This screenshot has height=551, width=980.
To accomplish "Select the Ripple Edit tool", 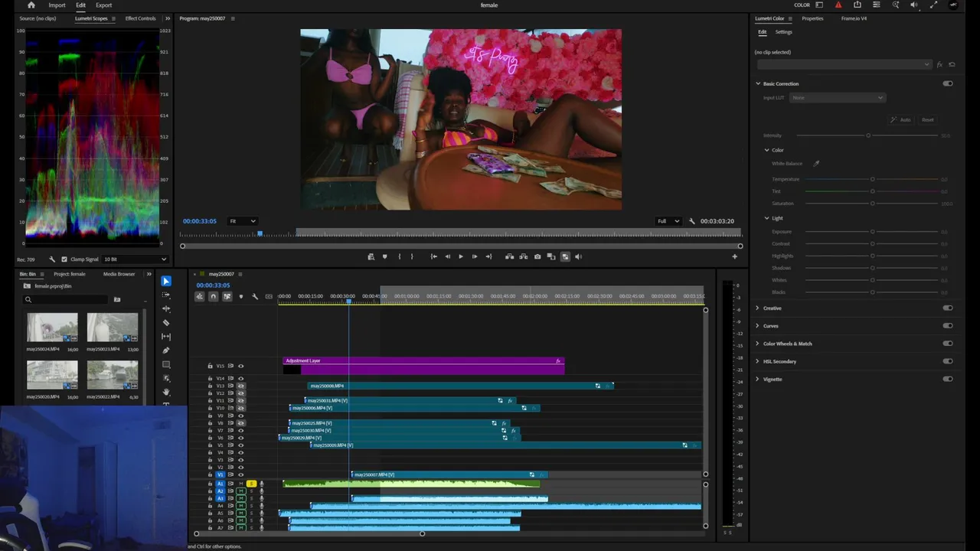I will (166, 308).
